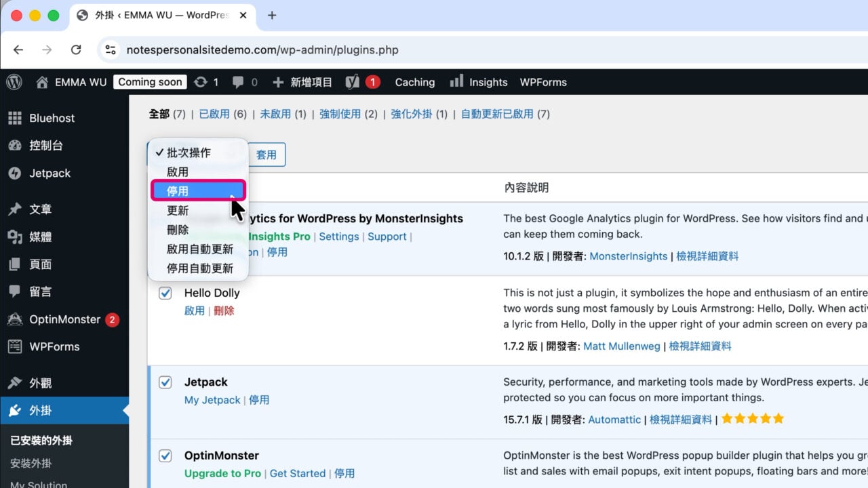Click browser forward arrow
Image resolution: width=868 pixels, height=488 pixels.
coord(47,49)
